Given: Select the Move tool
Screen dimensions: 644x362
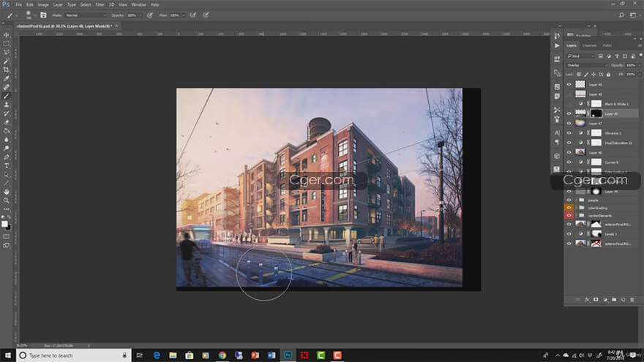Looking at the screenshot, I should pos(7,35).
